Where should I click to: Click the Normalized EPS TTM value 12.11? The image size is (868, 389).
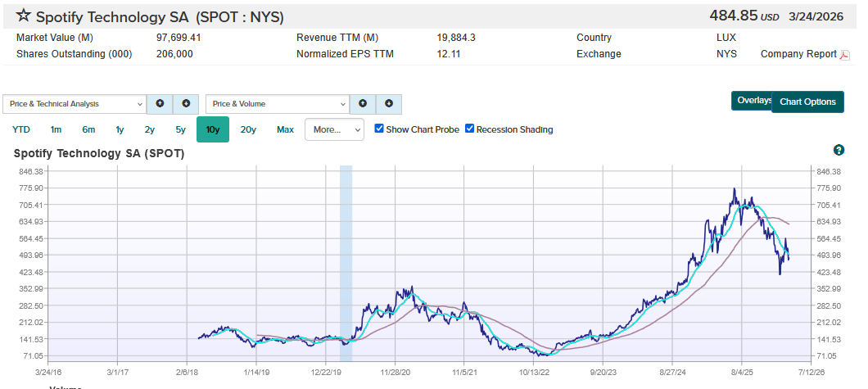(449, 54)
